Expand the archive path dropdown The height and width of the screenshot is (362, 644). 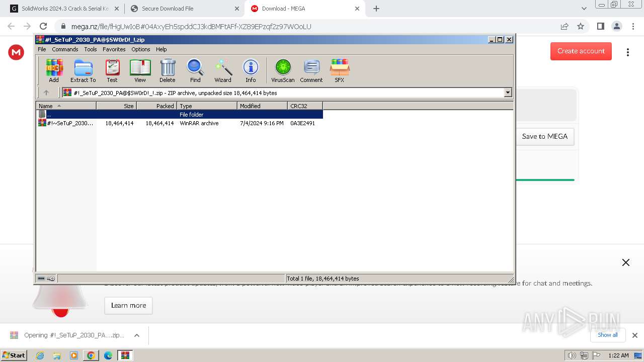coord(508,93)
